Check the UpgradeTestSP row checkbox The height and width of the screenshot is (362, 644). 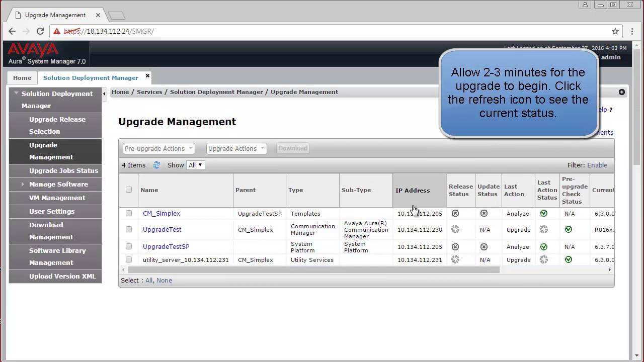coord(129,246)
